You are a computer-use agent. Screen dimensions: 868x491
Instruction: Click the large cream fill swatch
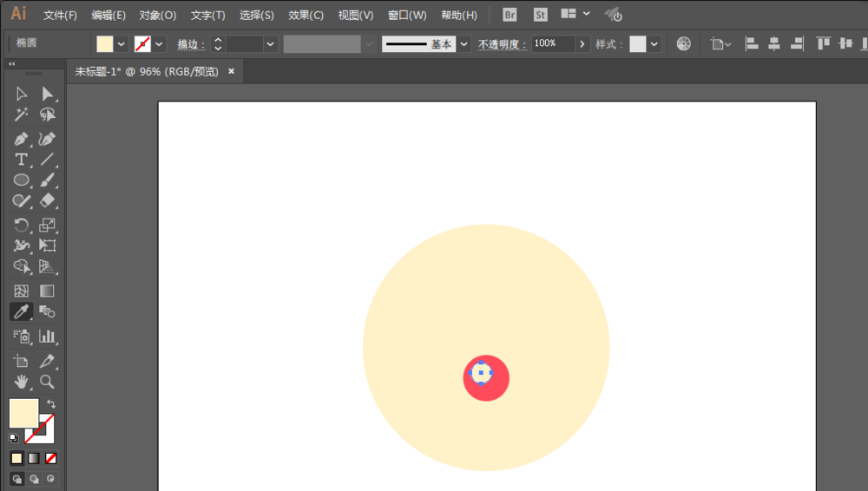point(23,413)
